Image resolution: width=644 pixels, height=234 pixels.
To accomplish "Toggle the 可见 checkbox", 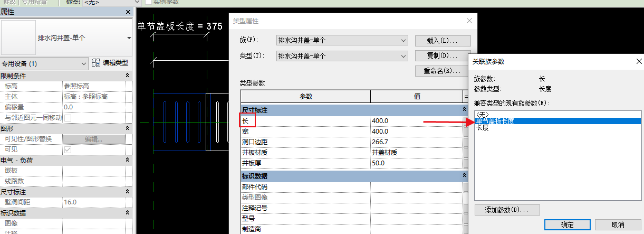I will point(68,149).
